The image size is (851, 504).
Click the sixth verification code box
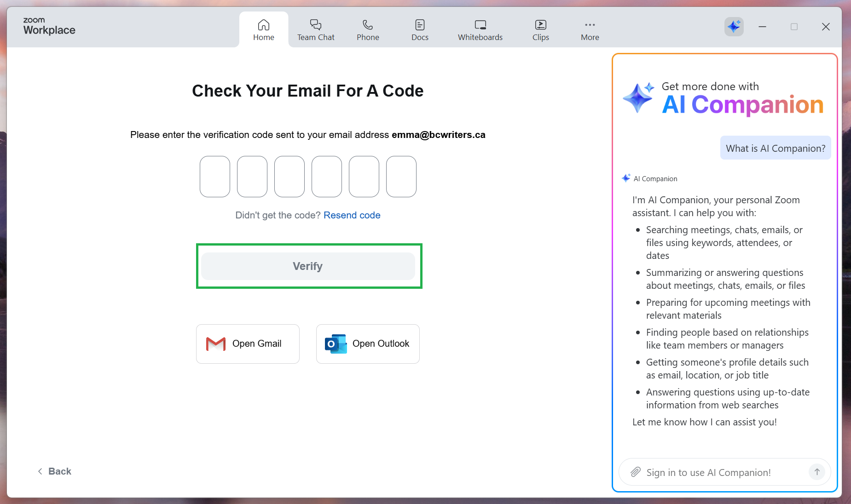pos(401,177)
